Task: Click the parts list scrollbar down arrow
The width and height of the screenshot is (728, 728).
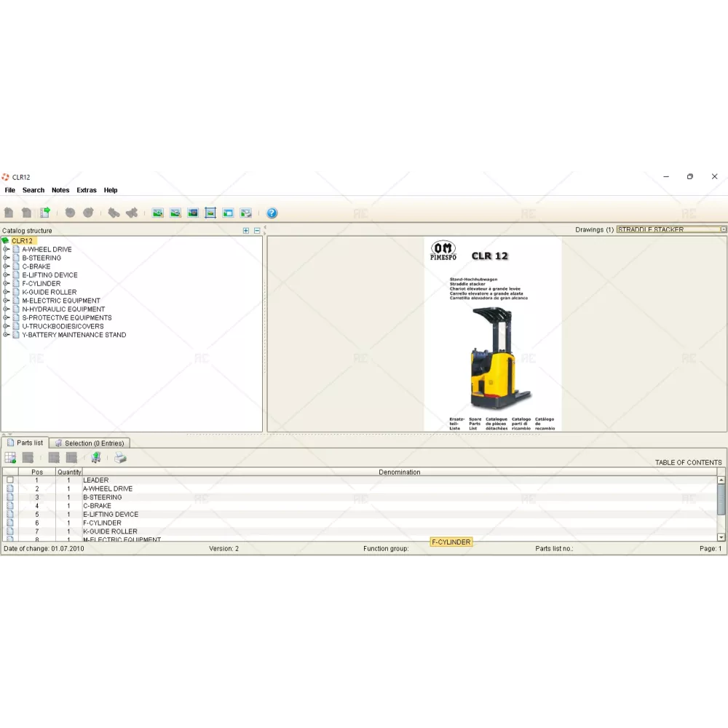Action: click(721, 537)
